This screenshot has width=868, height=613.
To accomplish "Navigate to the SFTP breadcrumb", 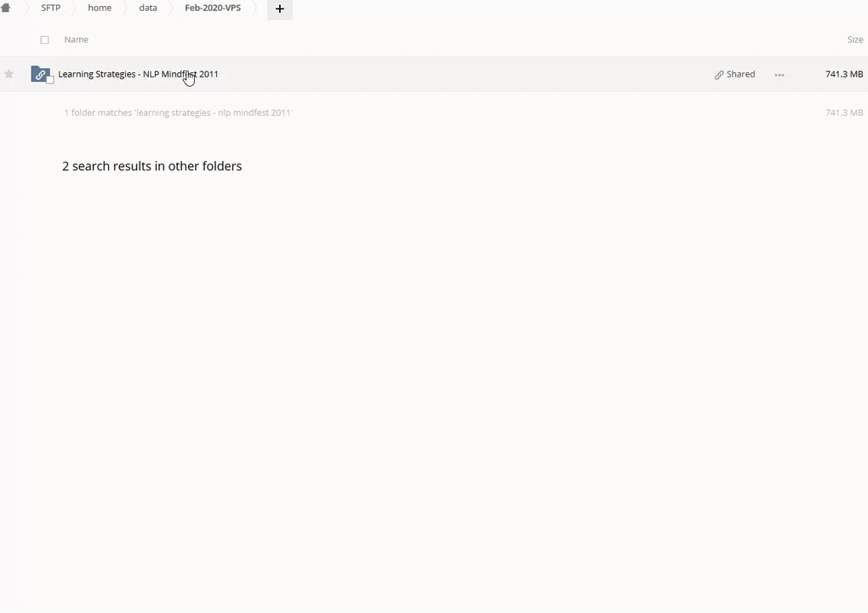I will tap(50, 8).
